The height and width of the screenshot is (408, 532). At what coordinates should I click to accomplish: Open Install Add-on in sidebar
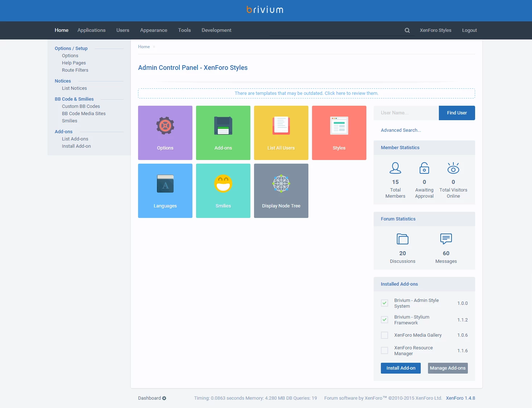pyautogui.click(x=76, y=146)
